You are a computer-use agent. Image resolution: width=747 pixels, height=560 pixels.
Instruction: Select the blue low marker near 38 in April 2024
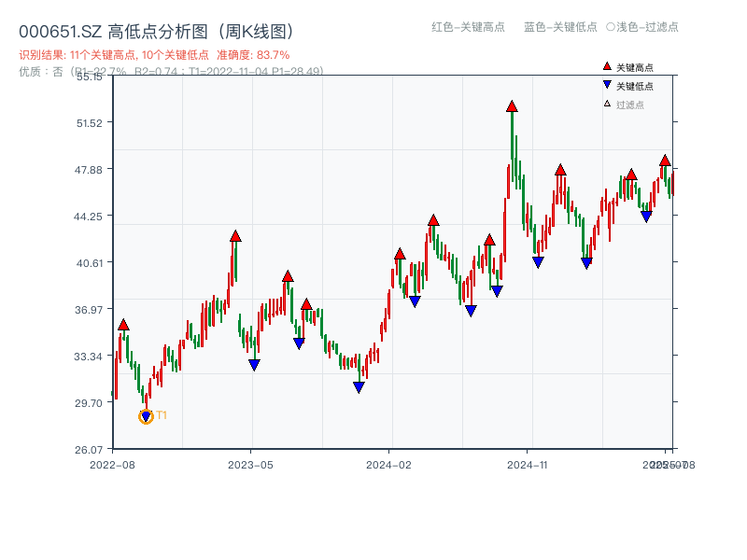click(x=415, y=301)
